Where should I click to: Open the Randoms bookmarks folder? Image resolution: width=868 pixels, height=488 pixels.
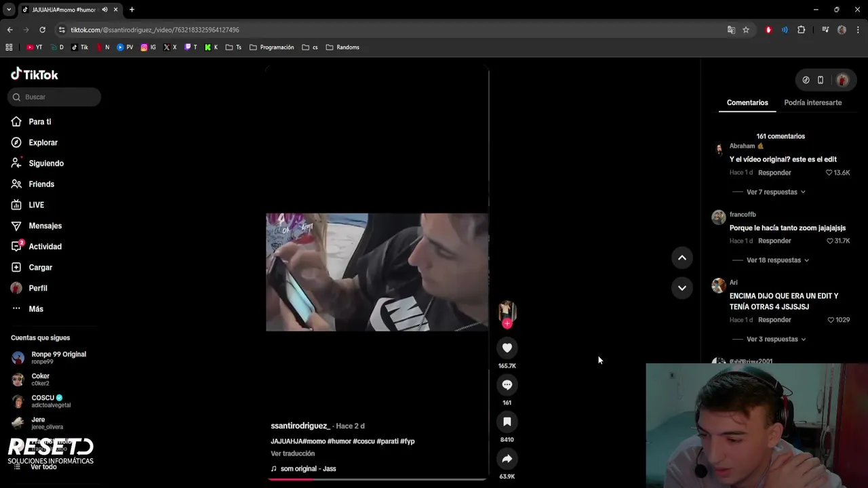click(x=342, y=47)
